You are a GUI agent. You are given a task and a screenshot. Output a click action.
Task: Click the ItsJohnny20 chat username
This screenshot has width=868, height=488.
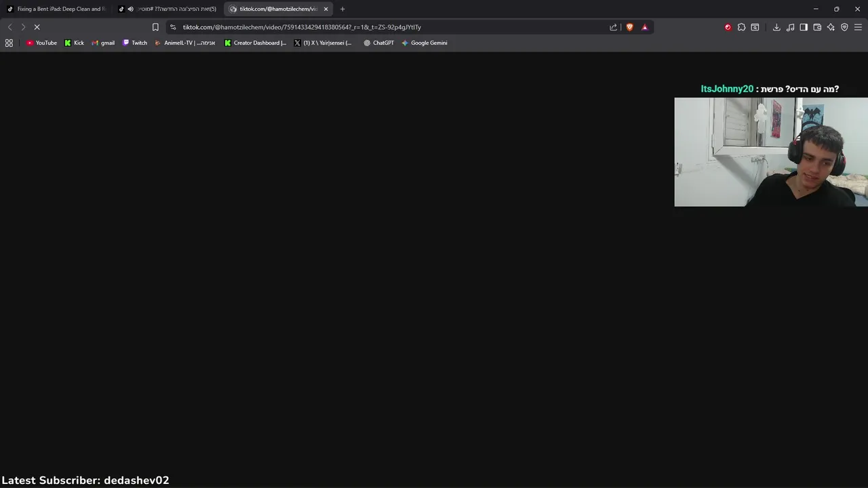coord(727,89)
